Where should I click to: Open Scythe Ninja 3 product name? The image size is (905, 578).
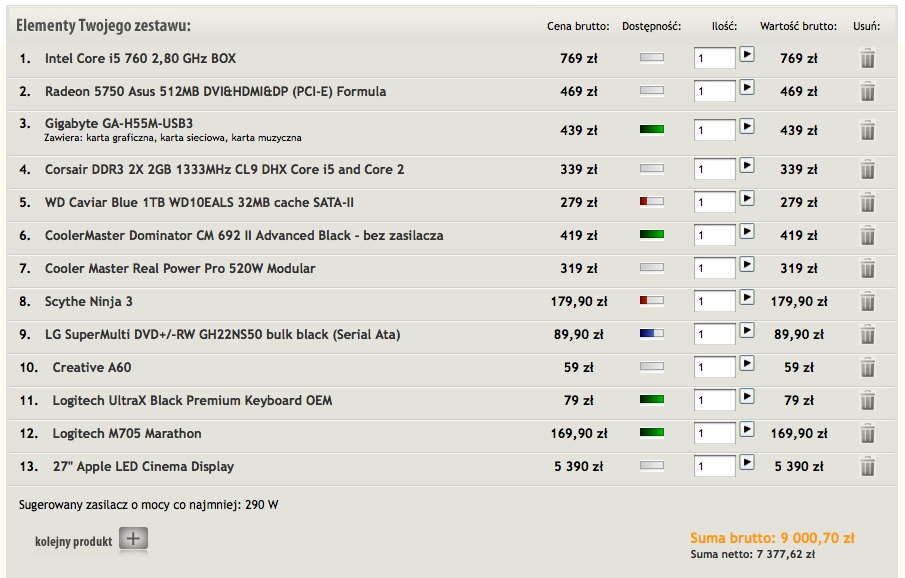(x=89, y=301)
